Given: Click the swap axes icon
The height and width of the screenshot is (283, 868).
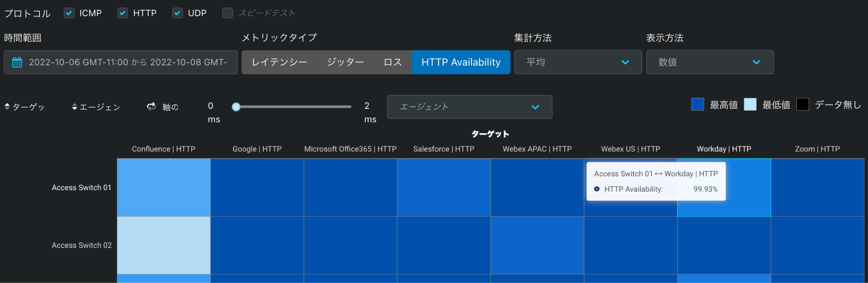Looking at the screenshot, I should click(151, 106).
